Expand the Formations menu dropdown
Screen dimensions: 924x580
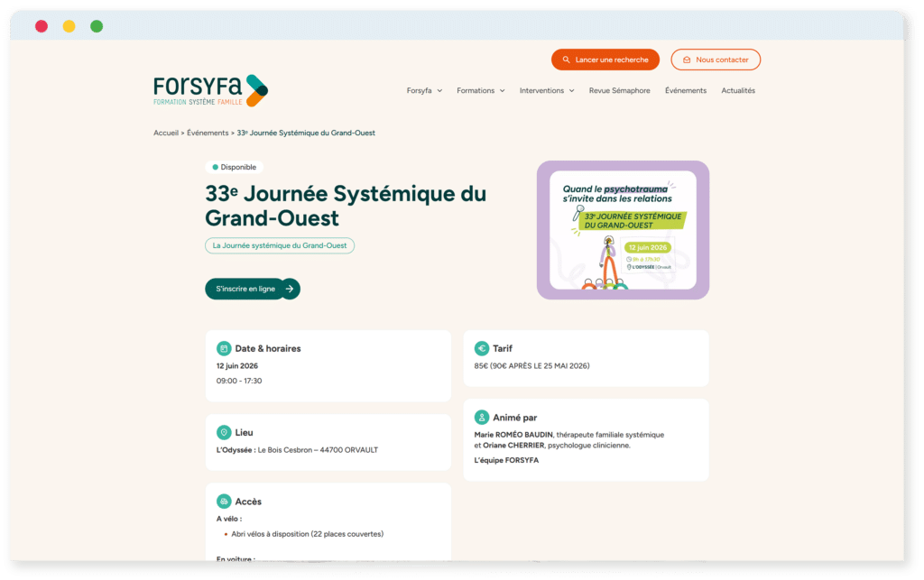480,91
